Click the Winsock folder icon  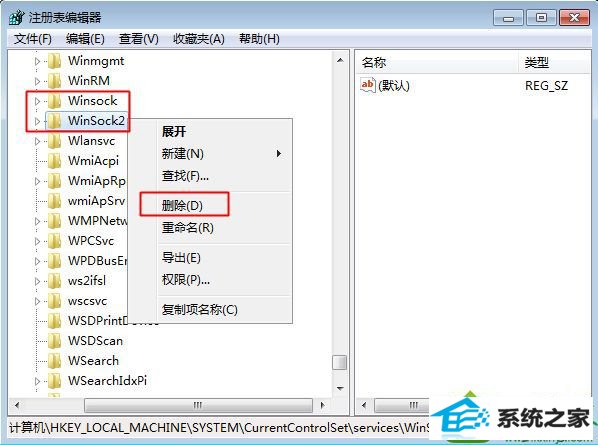[54, 101]
